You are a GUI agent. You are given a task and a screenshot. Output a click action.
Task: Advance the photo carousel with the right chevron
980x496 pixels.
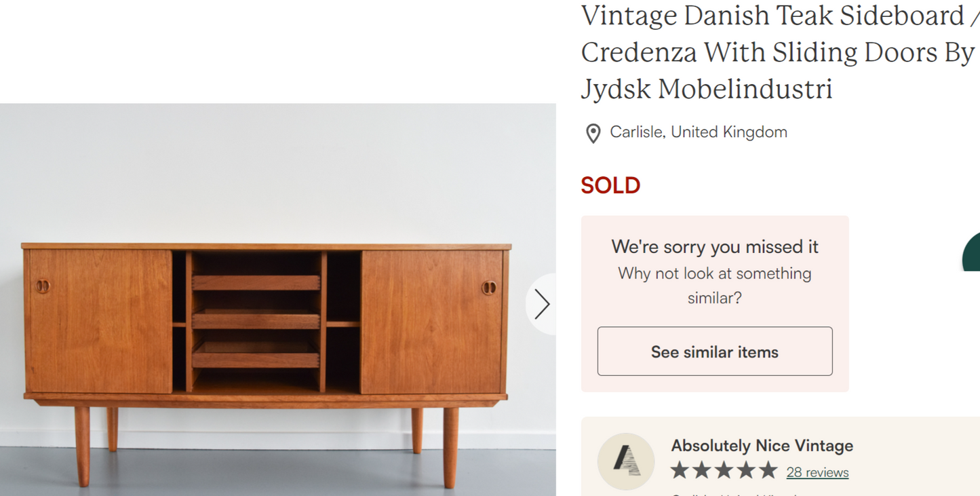click(542, 304)
